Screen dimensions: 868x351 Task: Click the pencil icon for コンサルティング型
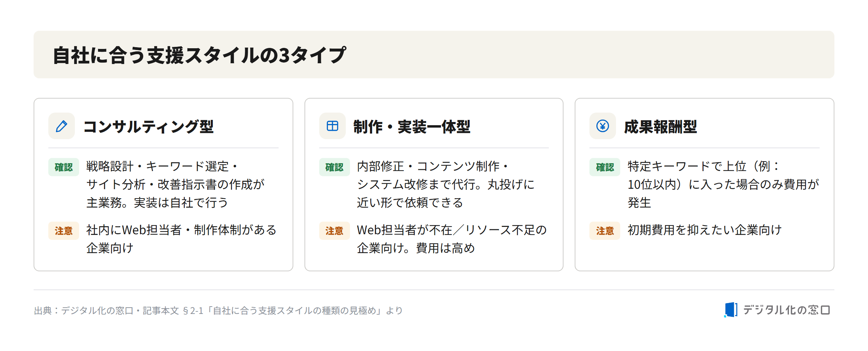click(62, 126)
